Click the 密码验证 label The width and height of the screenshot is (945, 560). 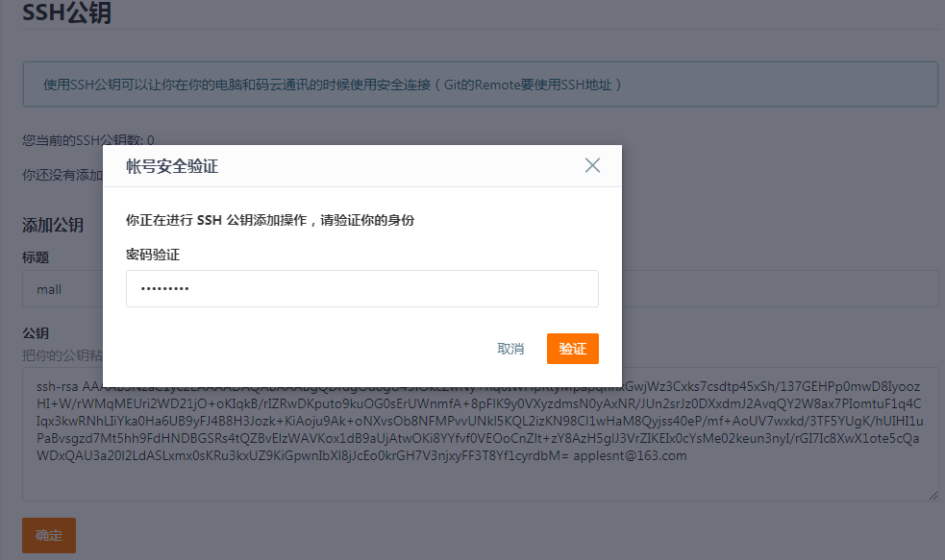[x=153, y=255]
